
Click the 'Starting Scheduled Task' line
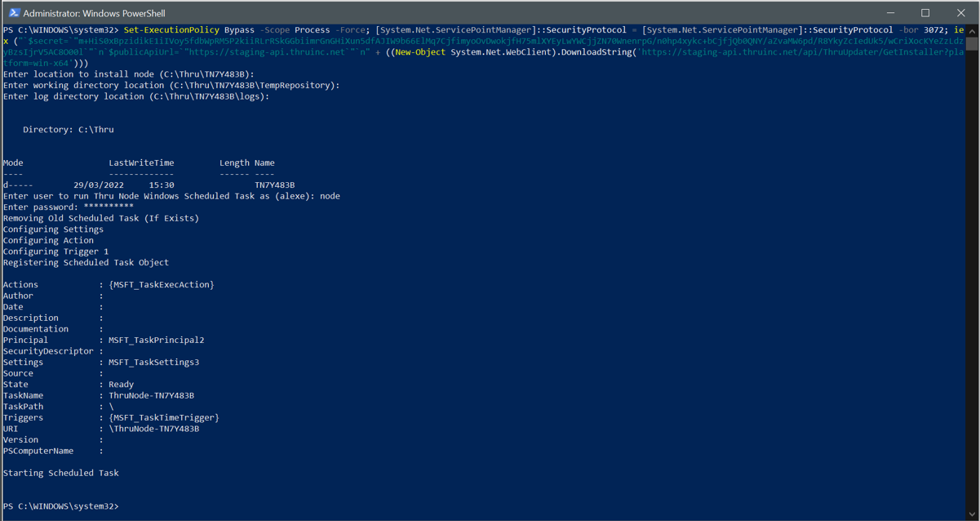pos(61,473)
